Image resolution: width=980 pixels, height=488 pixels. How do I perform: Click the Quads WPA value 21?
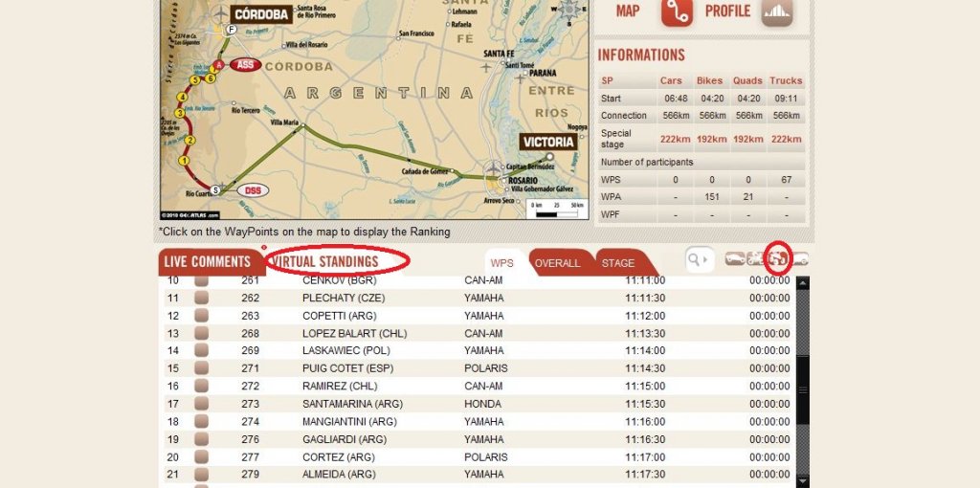pyautogui.click(x=747, y=197)
